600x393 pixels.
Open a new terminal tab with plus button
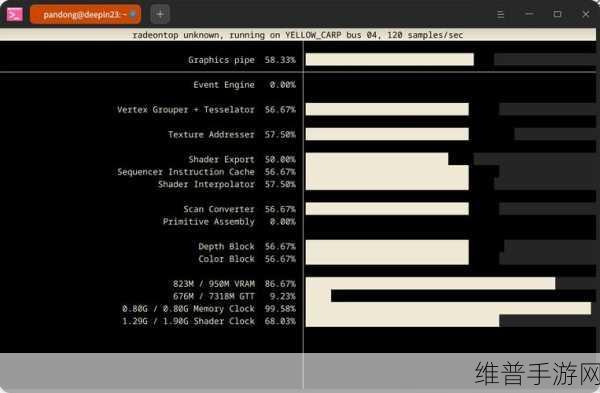(160, 15)
